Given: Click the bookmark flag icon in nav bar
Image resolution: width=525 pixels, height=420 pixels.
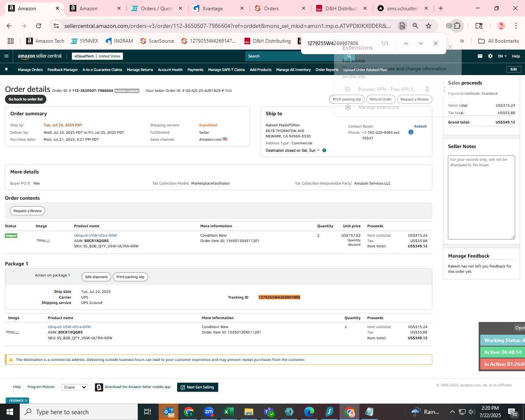Looking at the screenshot, I should (6, 69).
